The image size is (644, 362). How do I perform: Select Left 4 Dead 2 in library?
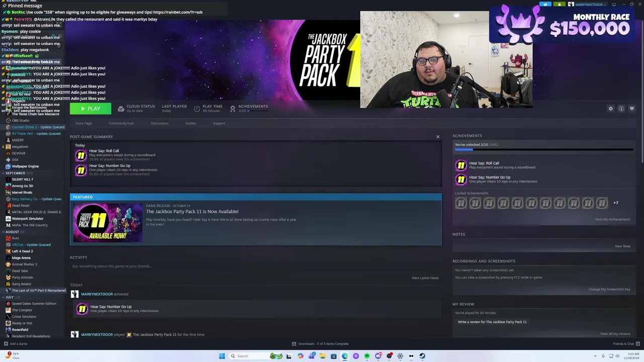click(22, 251)
